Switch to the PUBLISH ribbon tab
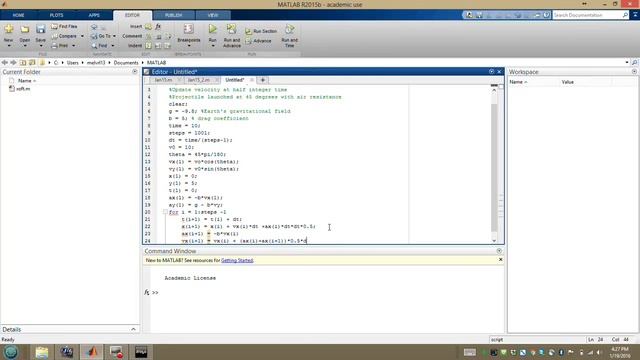The image size is (640, 360). point(173,15)
